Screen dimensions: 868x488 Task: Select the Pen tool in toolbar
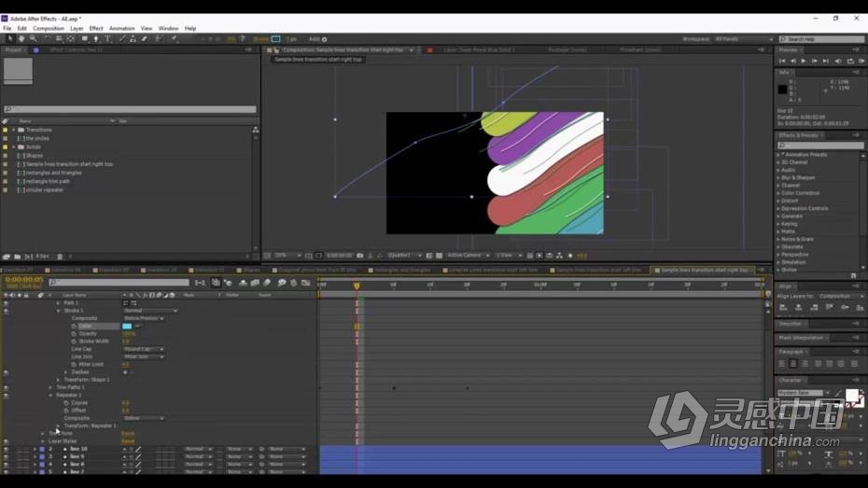click(x=96, y=39)
